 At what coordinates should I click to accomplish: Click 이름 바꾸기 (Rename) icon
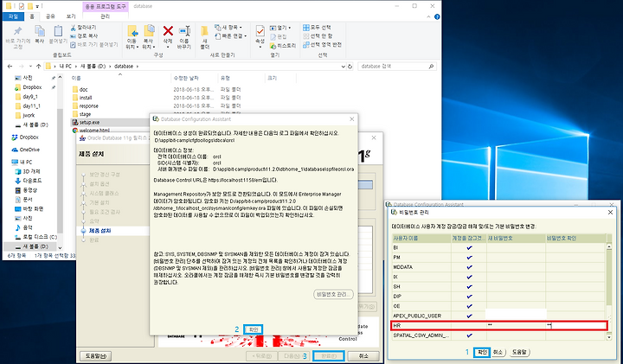[184, 32]
